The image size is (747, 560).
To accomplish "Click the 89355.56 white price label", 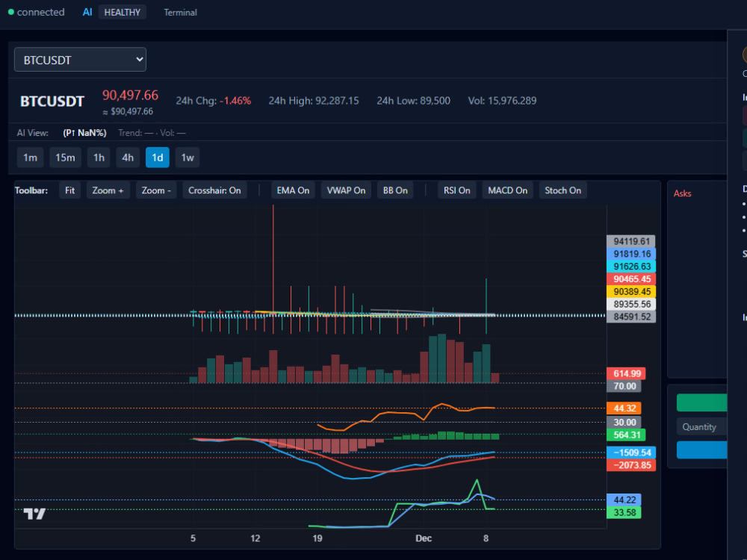I will tap(631, 305).
